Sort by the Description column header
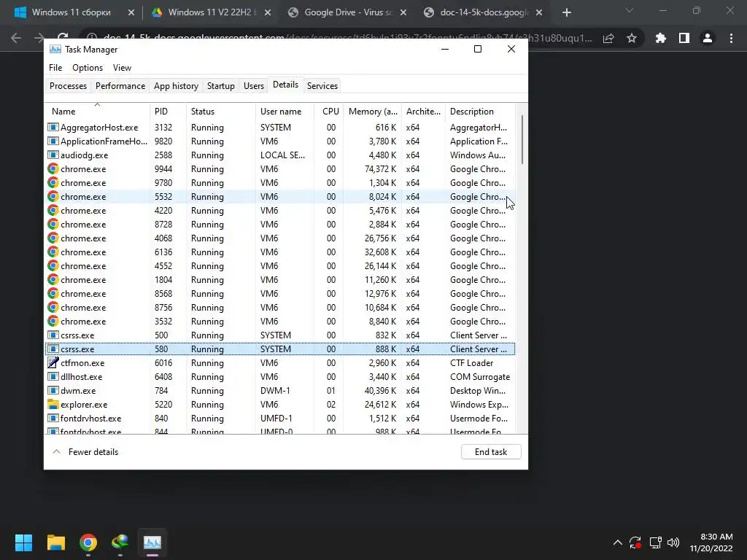Viewport: 747px width, 560px height. (x=480, y=112)
